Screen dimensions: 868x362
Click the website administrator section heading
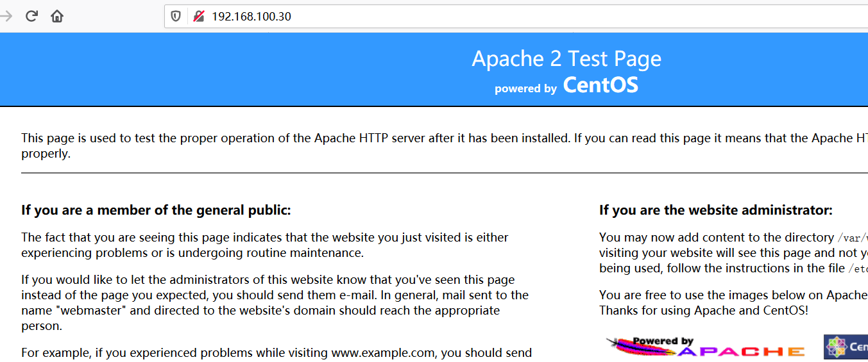coord(716,210)
